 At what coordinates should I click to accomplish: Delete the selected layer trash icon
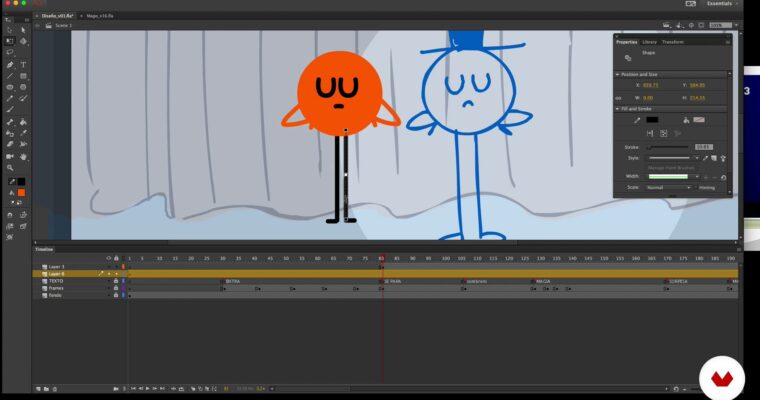click(55, 389)
